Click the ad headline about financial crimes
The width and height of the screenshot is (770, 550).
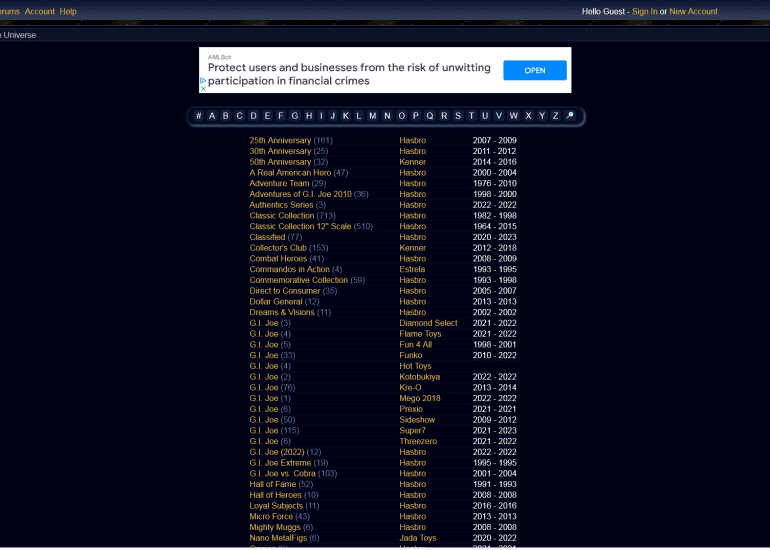click(349, 74)
